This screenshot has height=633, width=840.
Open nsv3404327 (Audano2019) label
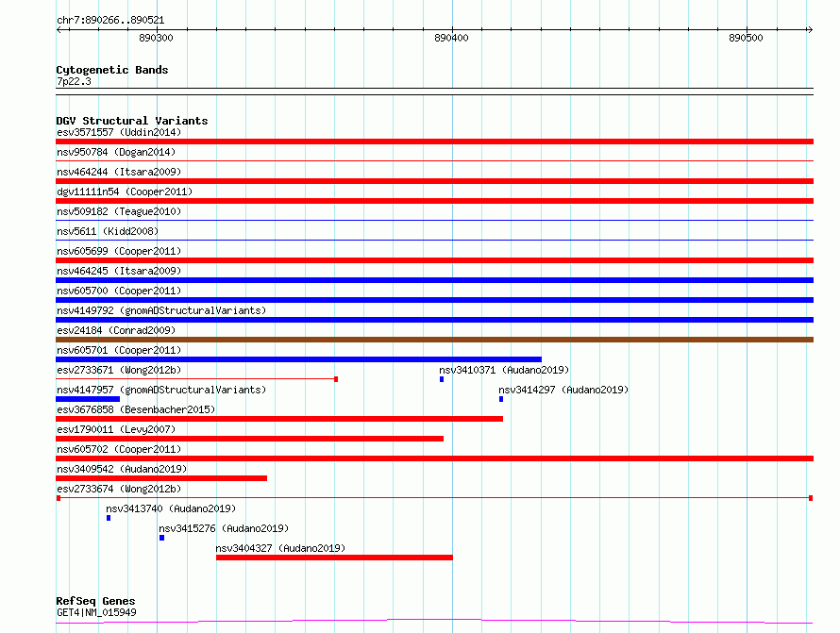(280, 548)
